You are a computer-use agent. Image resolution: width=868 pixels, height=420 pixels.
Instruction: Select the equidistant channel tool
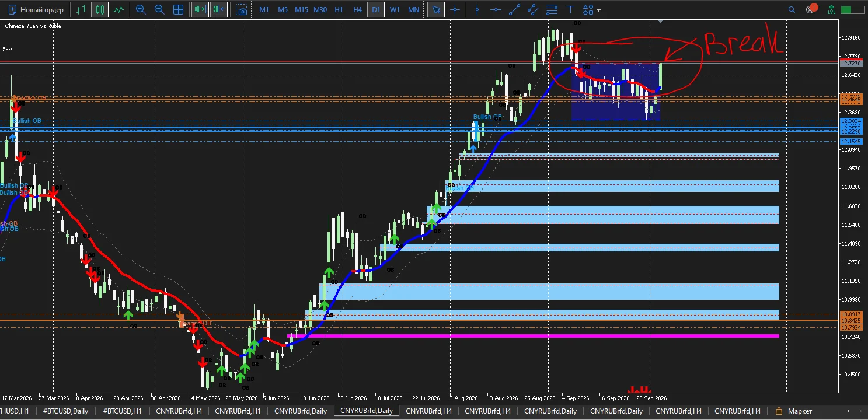[x=532, y=10]
